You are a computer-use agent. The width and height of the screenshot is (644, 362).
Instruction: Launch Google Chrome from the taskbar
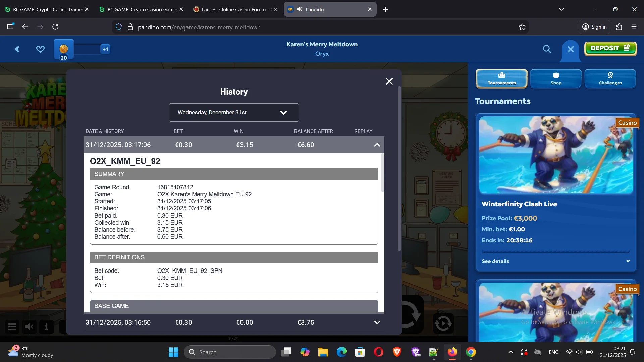[x=471, y=352]
